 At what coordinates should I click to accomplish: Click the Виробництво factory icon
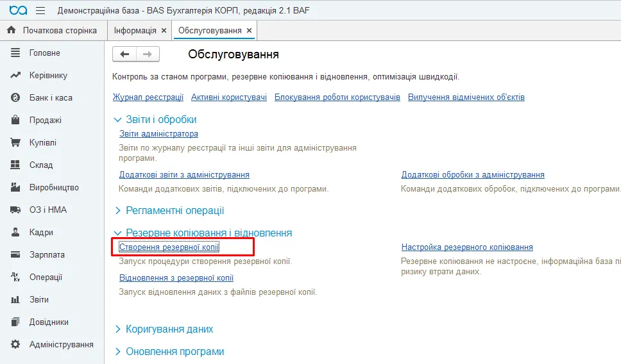[x=15, y=187]
